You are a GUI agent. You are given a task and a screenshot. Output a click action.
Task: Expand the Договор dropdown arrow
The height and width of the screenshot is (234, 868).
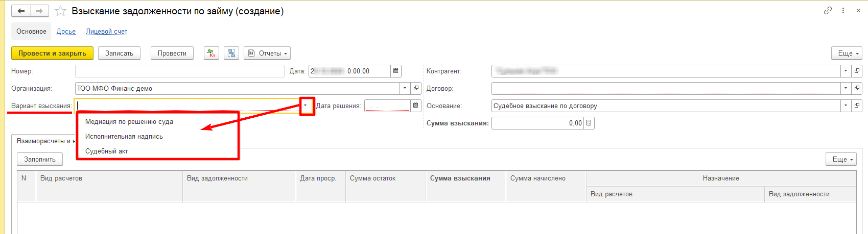click(x=846, y=88)
